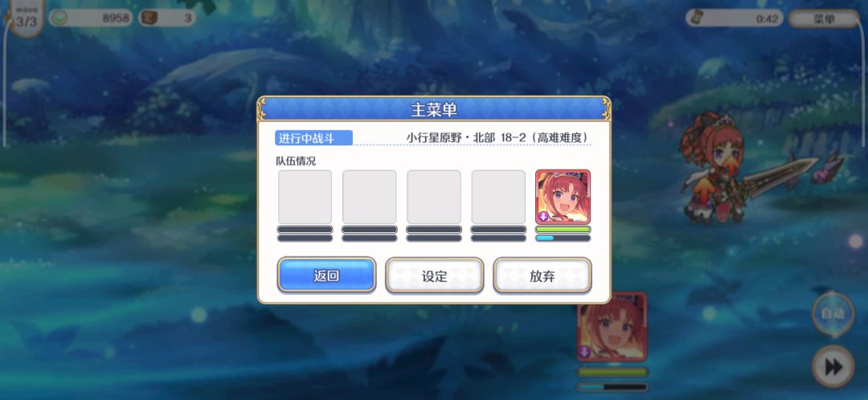Open 设定 (settings) from main menu
This screenshot has width=868, height=400.
435,275
